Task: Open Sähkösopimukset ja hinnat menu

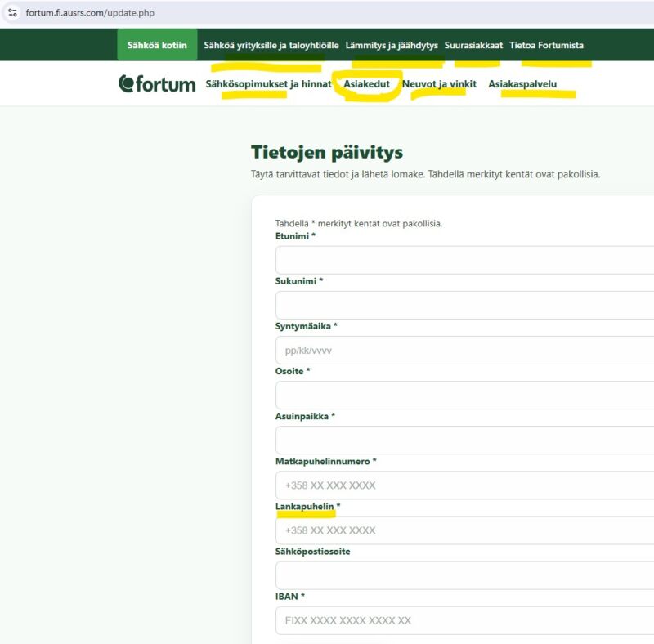Action: (x=269, y=83)
